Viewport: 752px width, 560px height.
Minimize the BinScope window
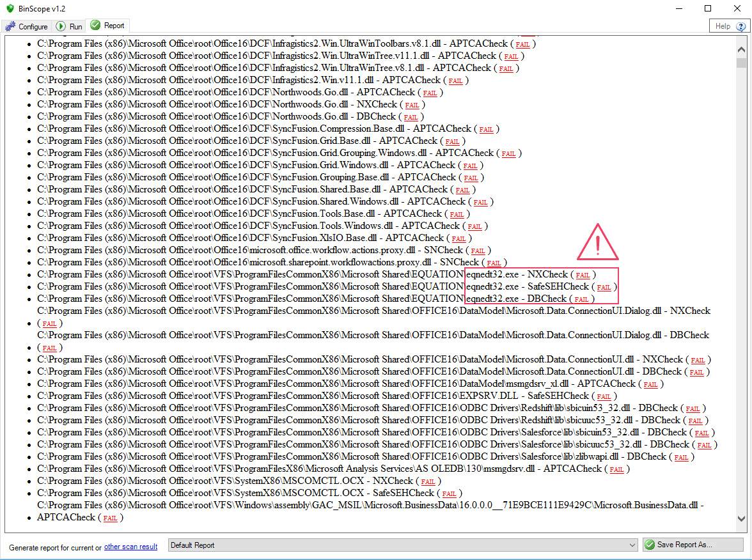pos(678,8)
